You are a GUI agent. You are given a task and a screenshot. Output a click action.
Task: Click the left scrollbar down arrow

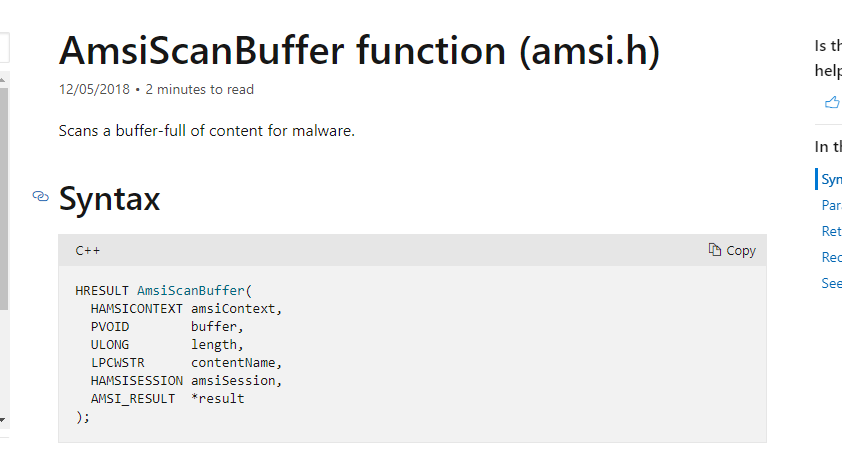(3, 419)
